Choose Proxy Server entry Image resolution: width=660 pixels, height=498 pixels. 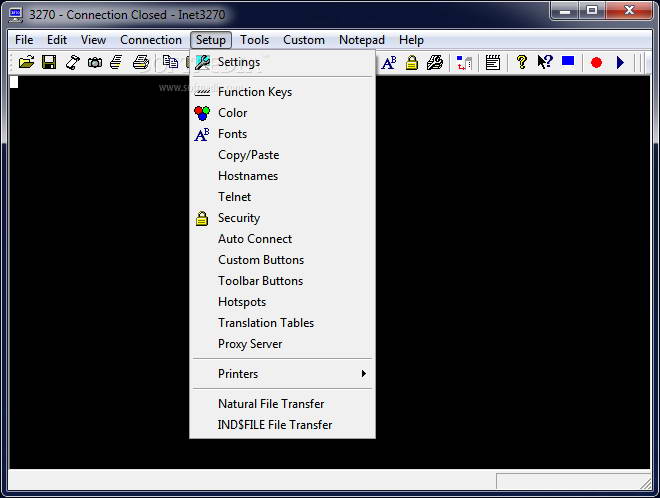pyautogui.click(x=282, y=344)
